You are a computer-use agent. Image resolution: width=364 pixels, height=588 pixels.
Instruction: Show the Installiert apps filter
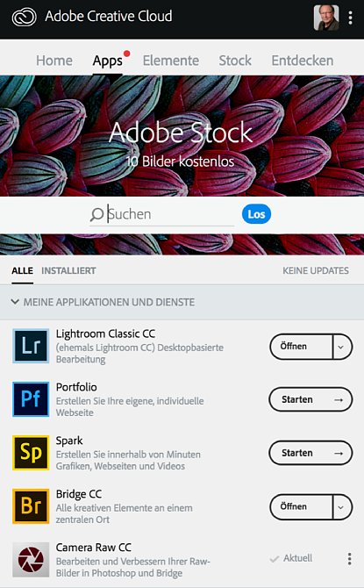tap(68, 271)
